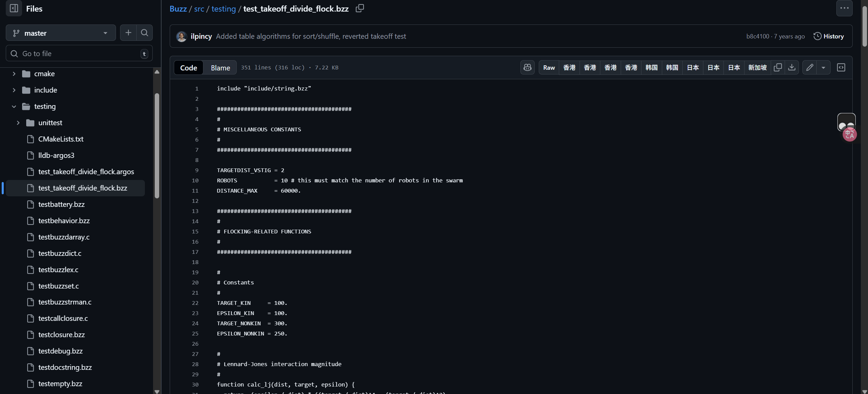Add a new file with plus button

[x=128, y=33]
